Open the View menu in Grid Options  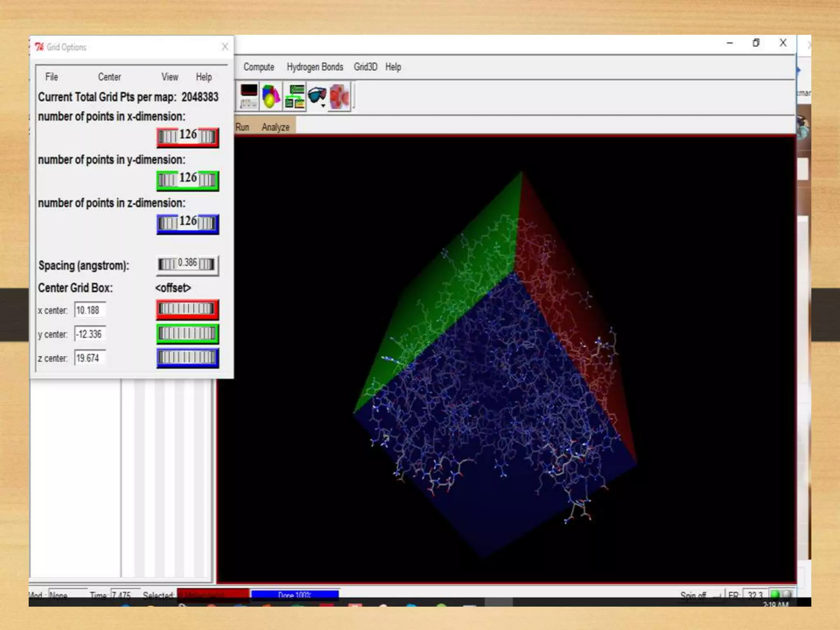(x=169, y=77)
